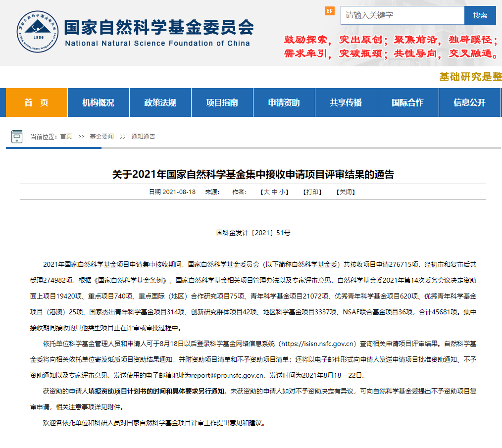Click the red slogan 需求牵引，突破瓶颈
Image resolution: width=502 pixels, height=448 pixels.
pos(336,53)
